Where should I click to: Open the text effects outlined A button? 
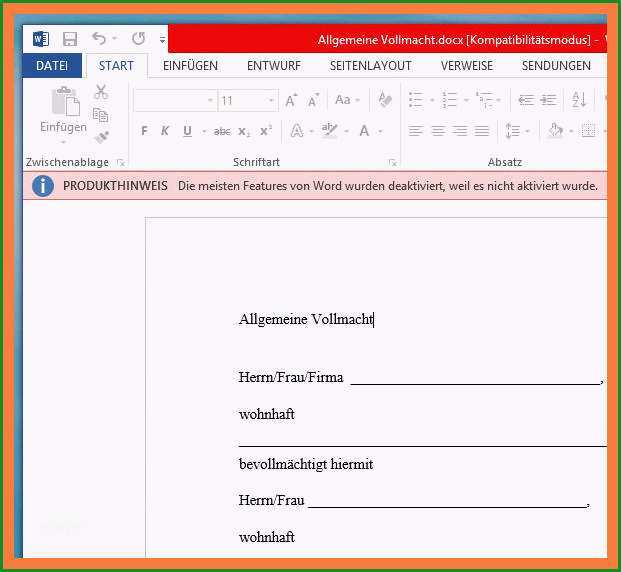(297, 130)
